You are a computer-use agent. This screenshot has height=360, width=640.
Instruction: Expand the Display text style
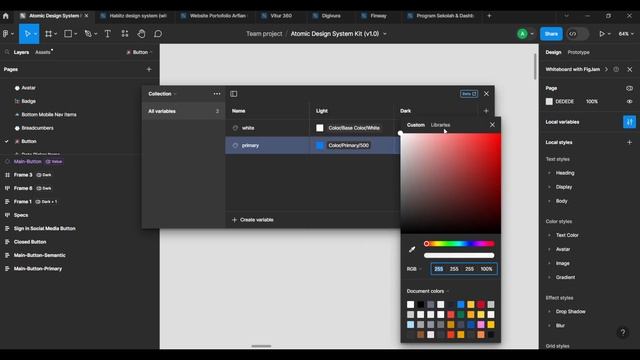[549, 187]
